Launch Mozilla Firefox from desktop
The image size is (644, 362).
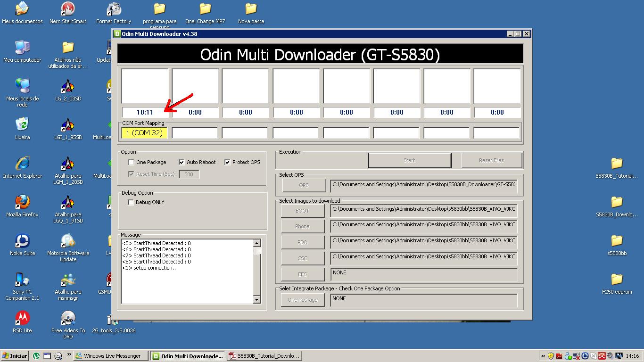tap(22, 206)
